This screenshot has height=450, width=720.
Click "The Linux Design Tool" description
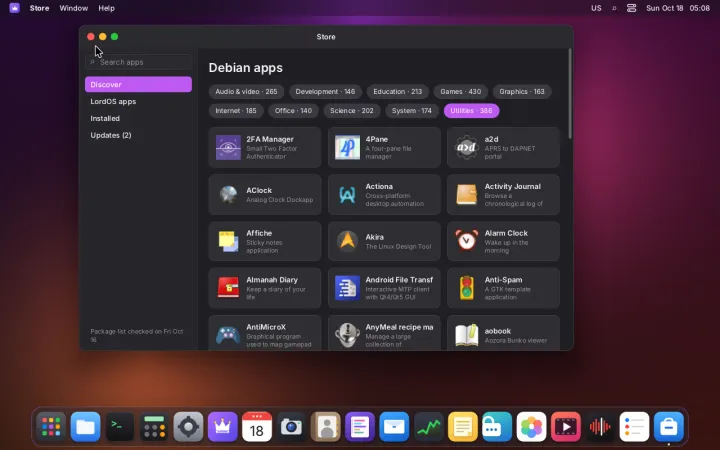(x=398, y=247)
